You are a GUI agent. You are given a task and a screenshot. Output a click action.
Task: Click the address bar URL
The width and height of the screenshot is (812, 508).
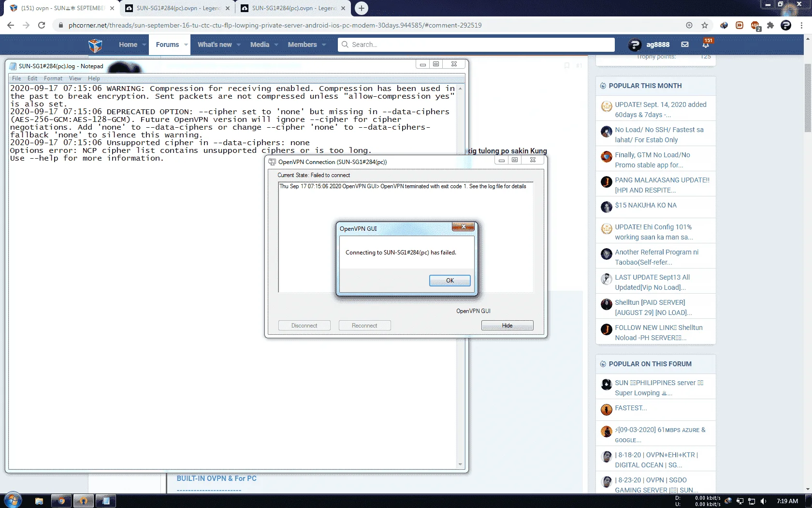tap(275, 25)
